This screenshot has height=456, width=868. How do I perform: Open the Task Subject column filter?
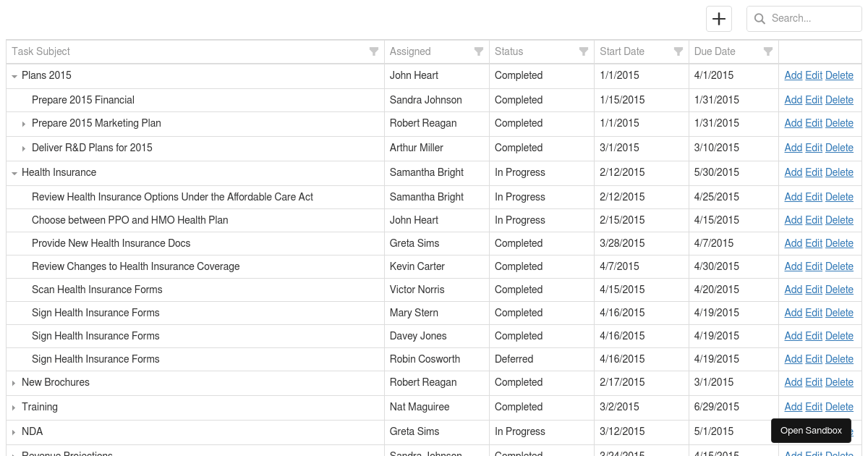coord(374,51)
